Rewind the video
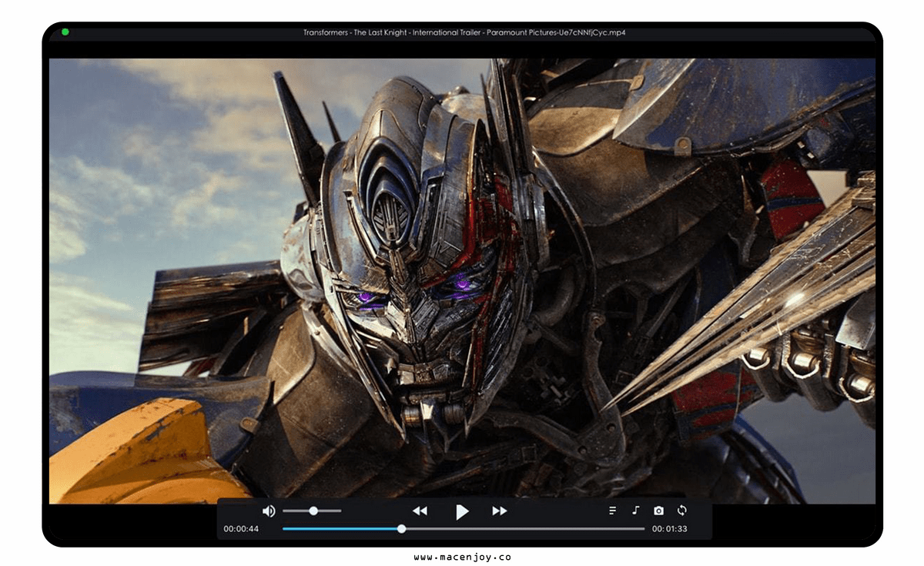 coord(420,511)
